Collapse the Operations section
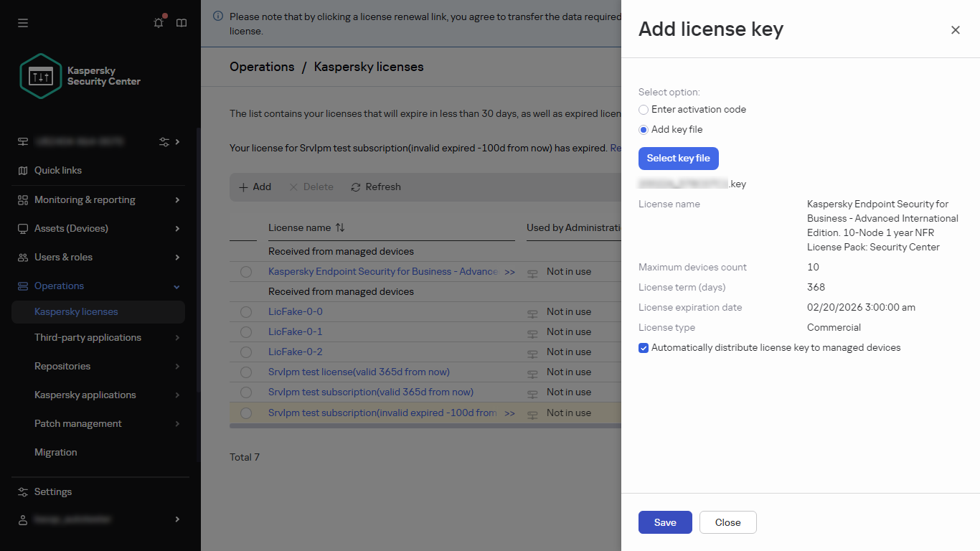The height and width of the screenshot is (551, 980). (176, 286)
